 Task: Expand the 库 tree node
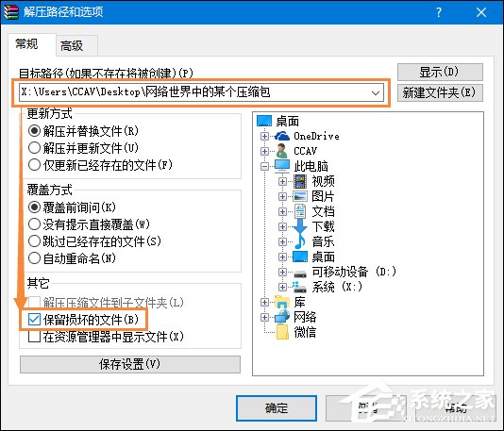264,302
